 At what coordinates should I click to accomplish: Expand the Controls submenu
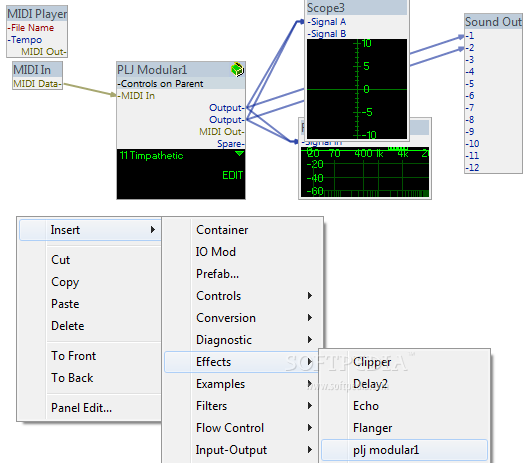pos(243,296)
